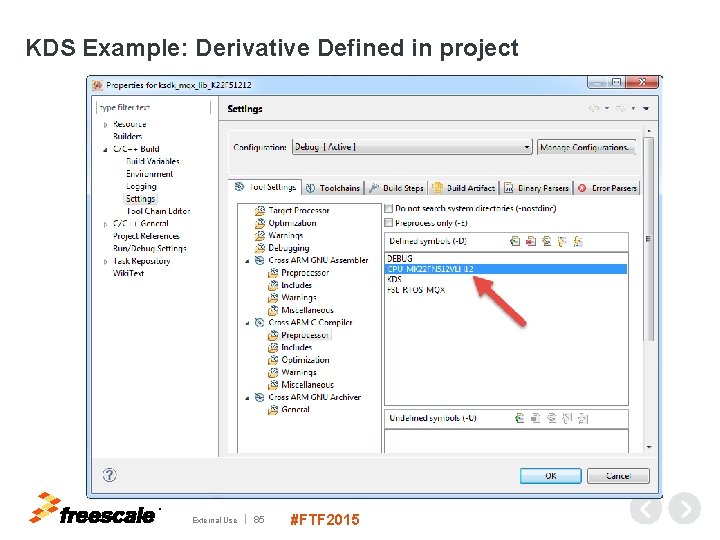Open help with the question mark icon
The width and height of the screenshot is (720, 540).
tap(109, 475)
